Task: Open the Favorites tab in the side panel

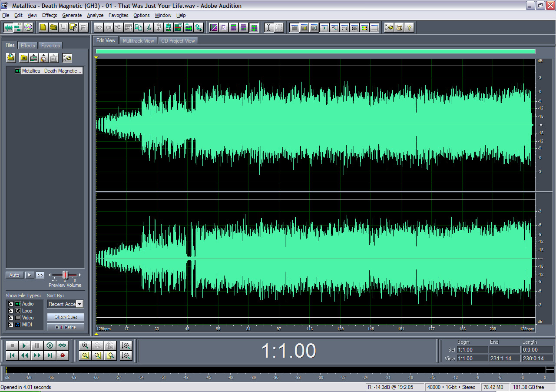Action: 50,46
